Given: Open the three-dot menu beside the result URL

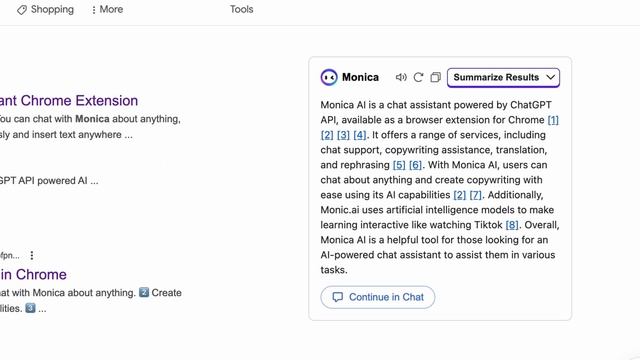Looking at the screenshot, I should pyautogui.click(x=32, y=256).
